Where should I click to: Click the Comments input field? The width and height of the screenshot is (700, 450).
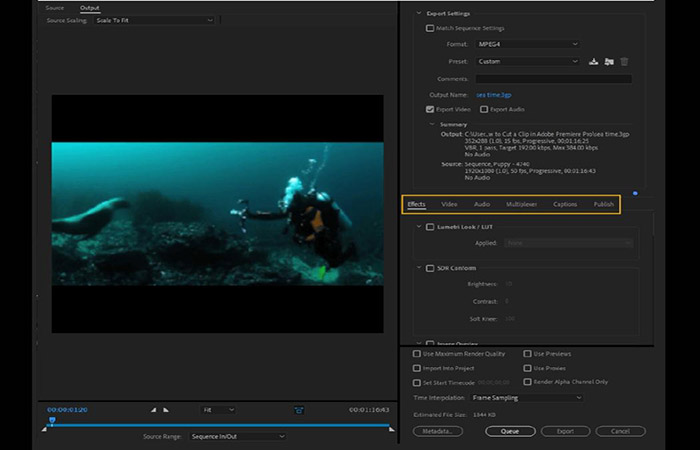554,79
